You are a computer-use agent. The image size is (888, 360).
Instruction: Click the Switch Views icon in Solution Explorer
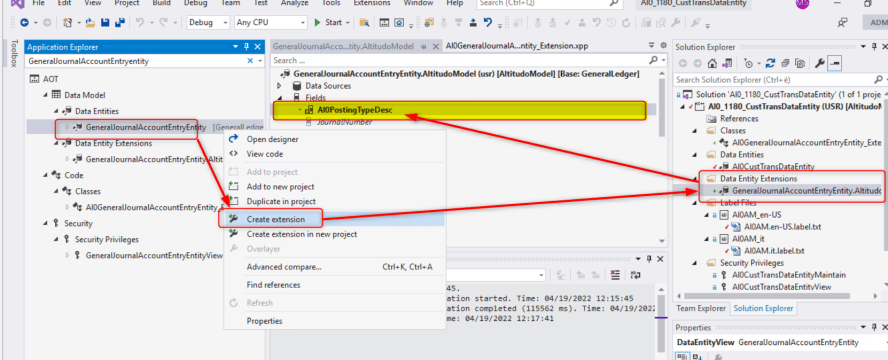[726, 63]
